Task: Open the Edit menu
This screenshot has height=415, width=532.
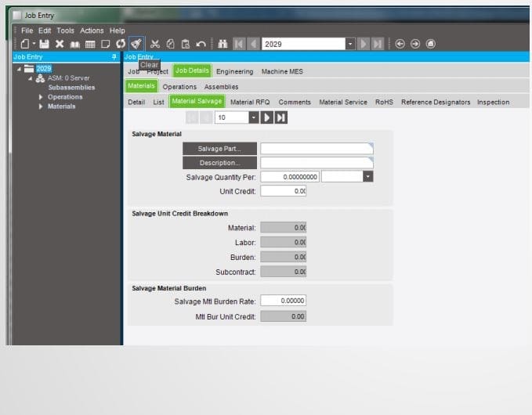Action: [x=45, y=31]
